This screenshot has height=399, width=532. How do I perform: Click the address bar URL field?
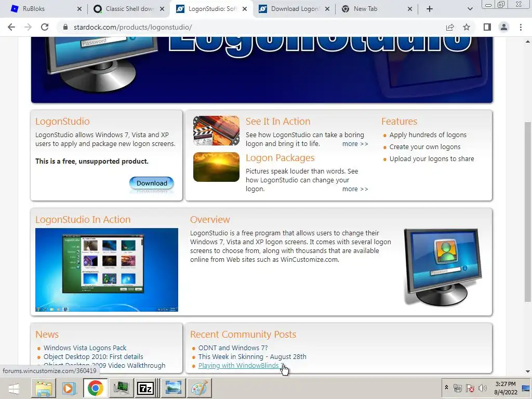click(x=251, y=27)
